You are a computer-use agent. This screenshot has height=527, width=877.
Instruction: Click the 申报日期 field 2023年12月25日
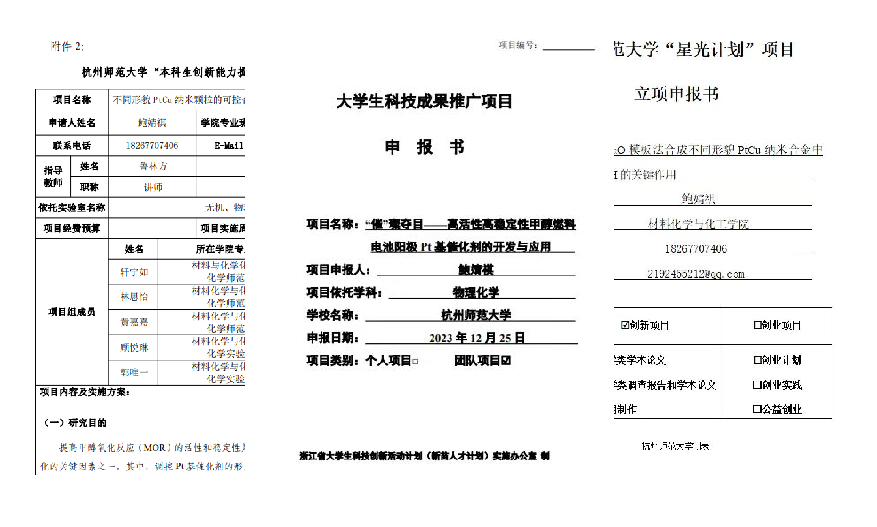476,338
